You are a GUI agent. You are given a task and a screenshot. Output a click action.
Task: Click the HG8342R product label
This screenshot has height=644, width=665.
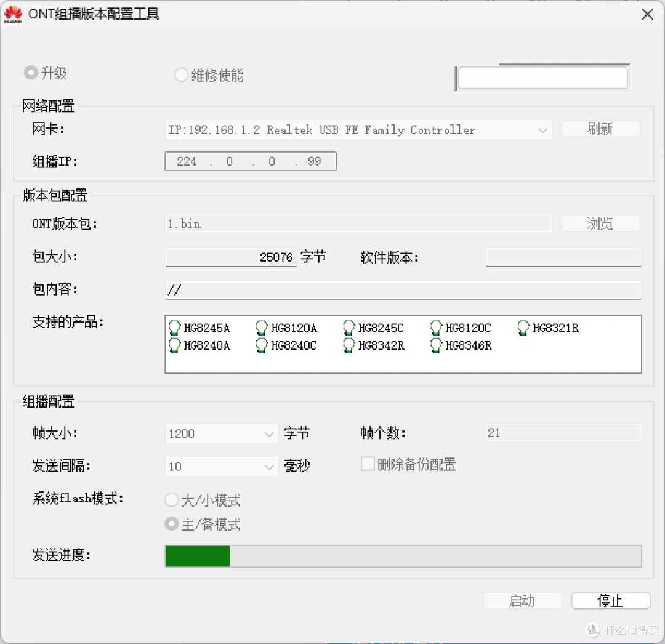(x=381, y=345)
